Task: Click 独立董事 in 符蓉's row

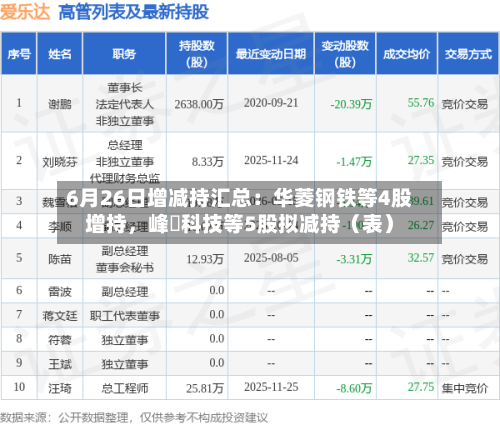Action: (124, 340)
